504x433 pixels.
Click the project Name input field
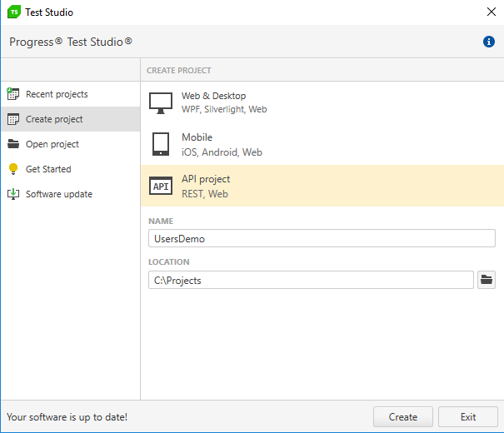[322, 238]
